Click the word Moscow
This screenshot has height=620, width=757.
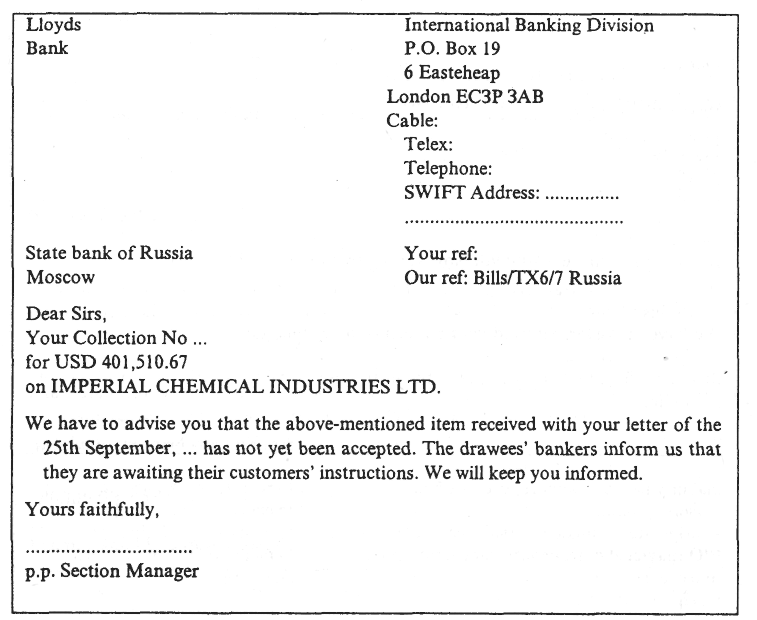60,277
